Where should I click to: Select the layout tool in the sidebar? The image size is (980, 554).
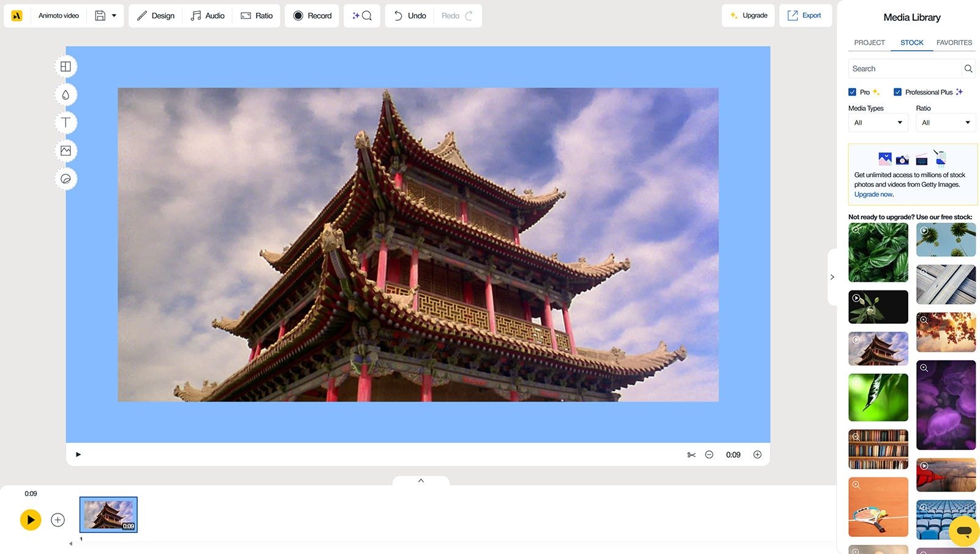(65, 66)
